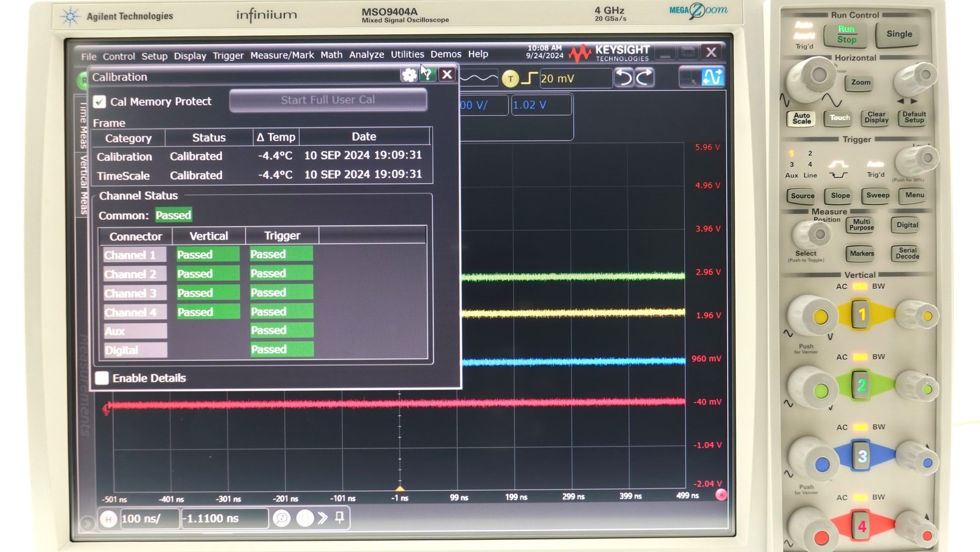Viewport: 980px width, 552px height.
Task: Open the Calibration dialog help icon
Action: pyautogui.click(x=428, y=75)
